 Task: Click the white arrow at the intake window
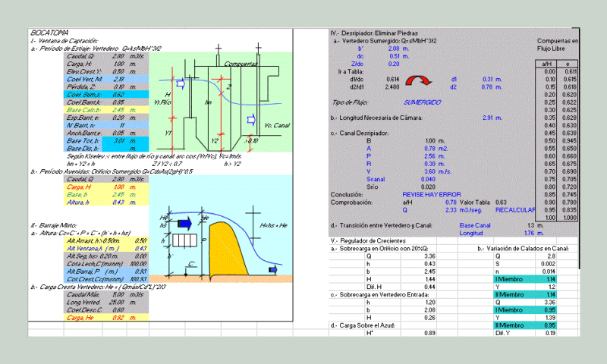click(181, 83)
